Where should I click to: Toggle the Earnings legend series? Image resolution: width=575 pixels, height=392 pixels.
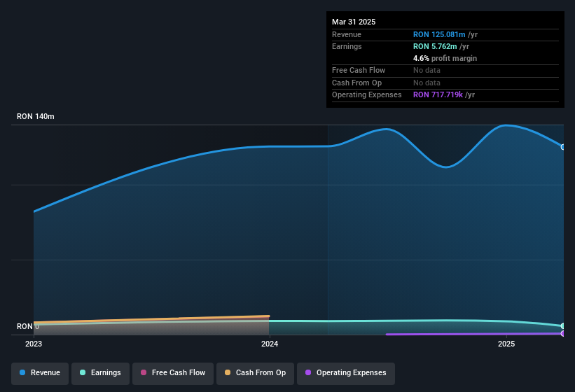(x=100, y=372)
